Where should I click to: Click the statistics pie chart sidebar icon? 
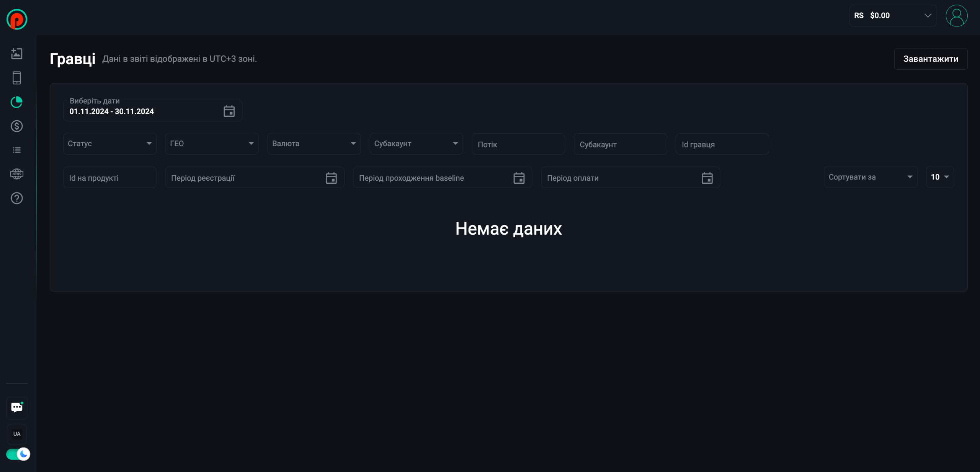point(16,102)
